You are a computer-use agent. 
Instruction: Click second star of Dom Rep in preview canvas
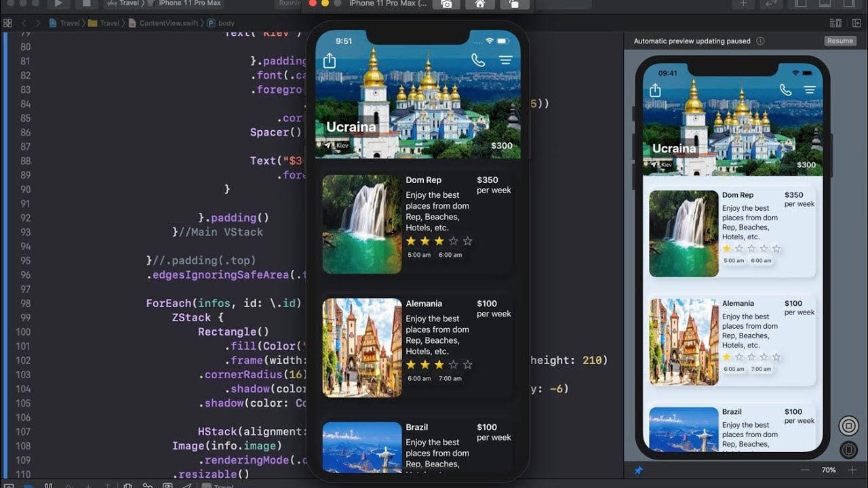click(x=739, y=249)
